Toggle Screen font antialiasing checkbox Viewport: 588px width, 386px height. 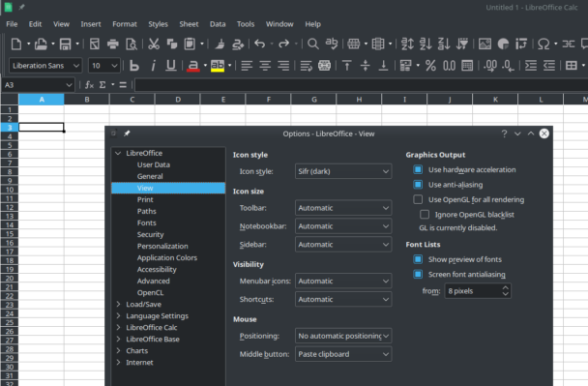(x=418, y=274)
